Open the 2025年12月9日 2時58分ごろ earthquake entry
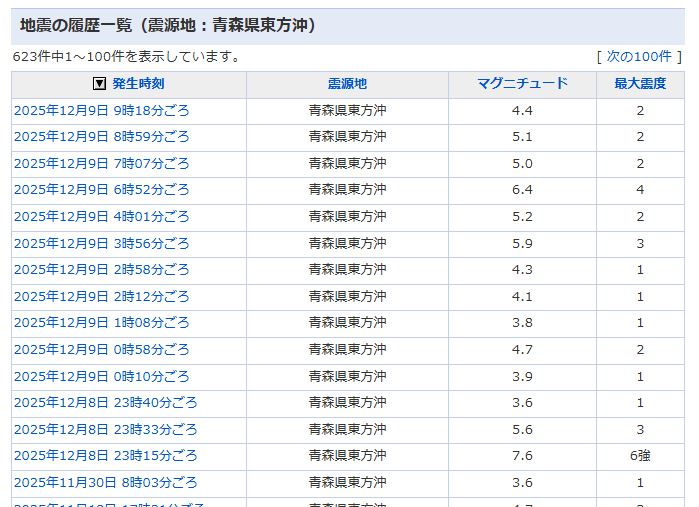699x507 pixels. (x=101, y=270)
